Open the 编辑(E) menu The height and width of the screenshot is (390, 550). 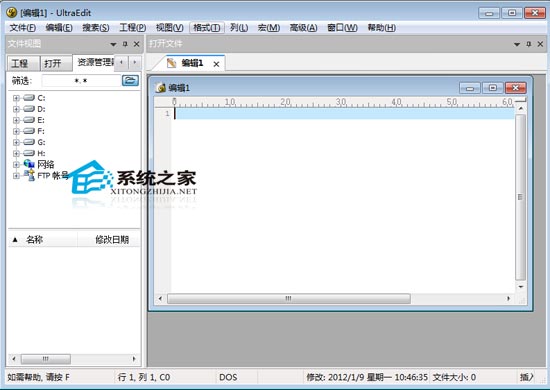59,28
